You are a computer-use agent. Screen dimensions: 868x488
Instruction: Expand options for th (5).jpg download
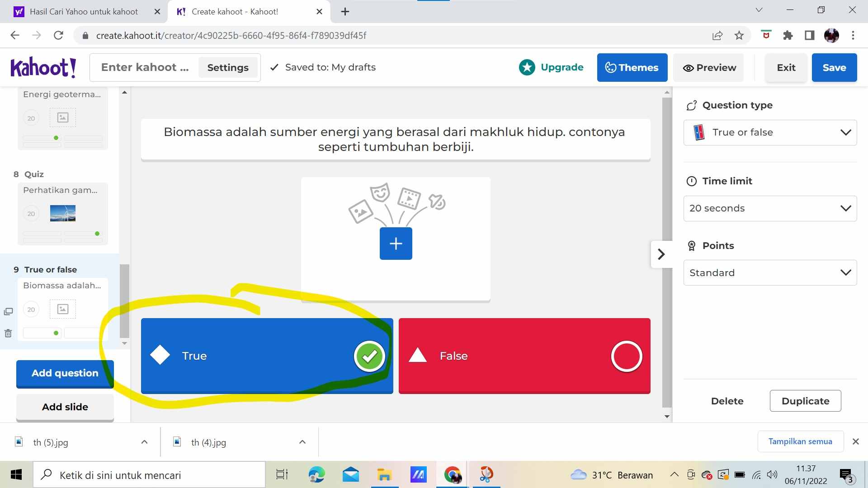(144, 442)
